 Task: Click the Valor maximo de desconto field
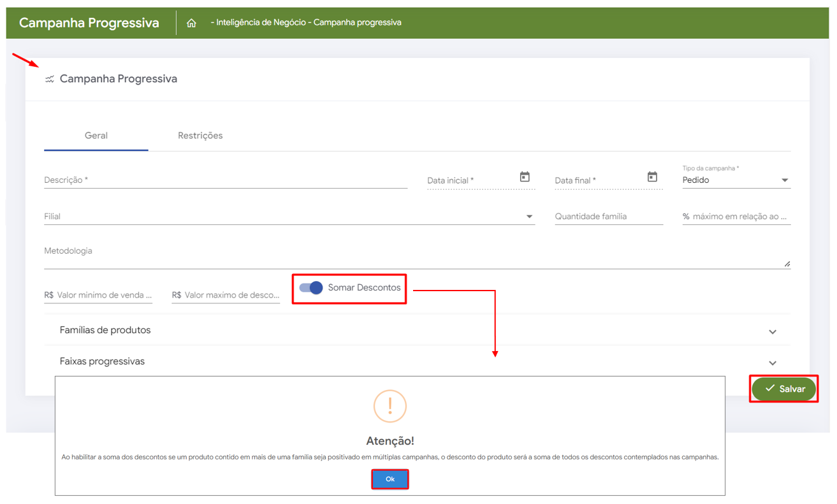231,295
